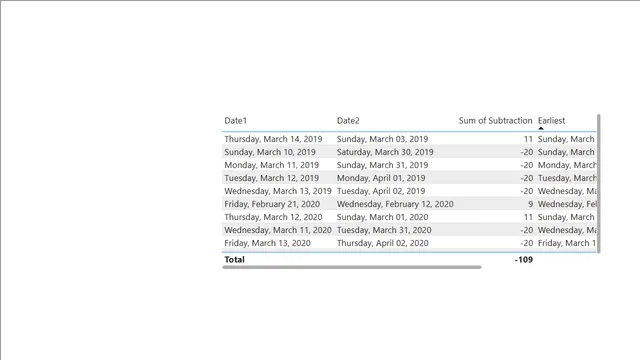Select the Sunday, March 10, 2019 cell
Viewport: 640px width, 360px height.
270,152
